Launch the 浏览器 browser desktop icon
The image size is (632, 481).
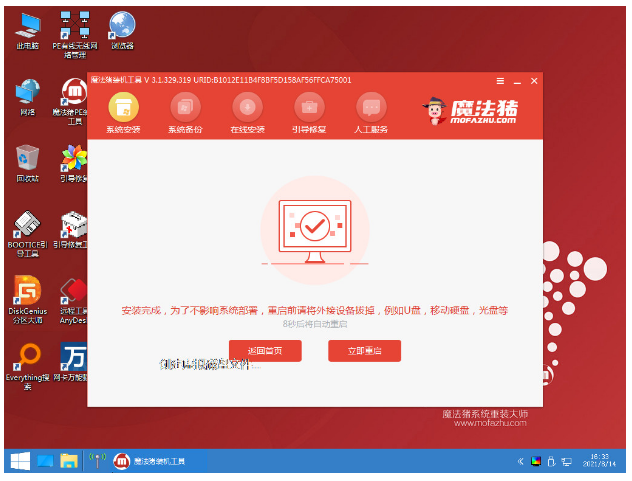122,31
